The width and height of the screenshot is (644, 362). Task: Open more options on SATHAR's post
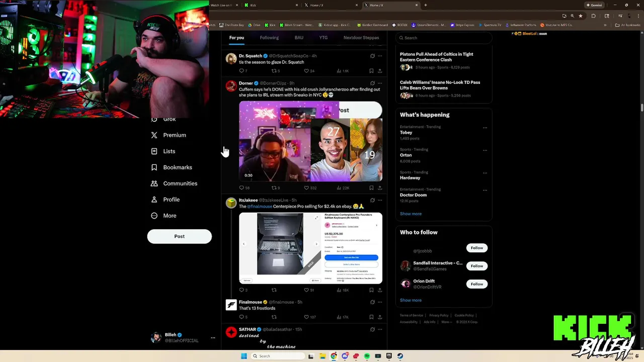coord(380,329)
